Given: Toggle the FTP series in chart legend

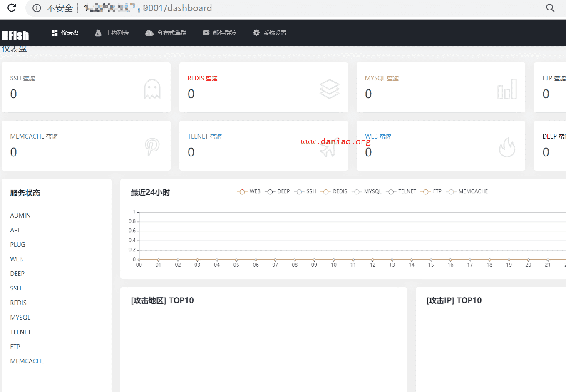Looking at the screenshot, I should point(431,191).
